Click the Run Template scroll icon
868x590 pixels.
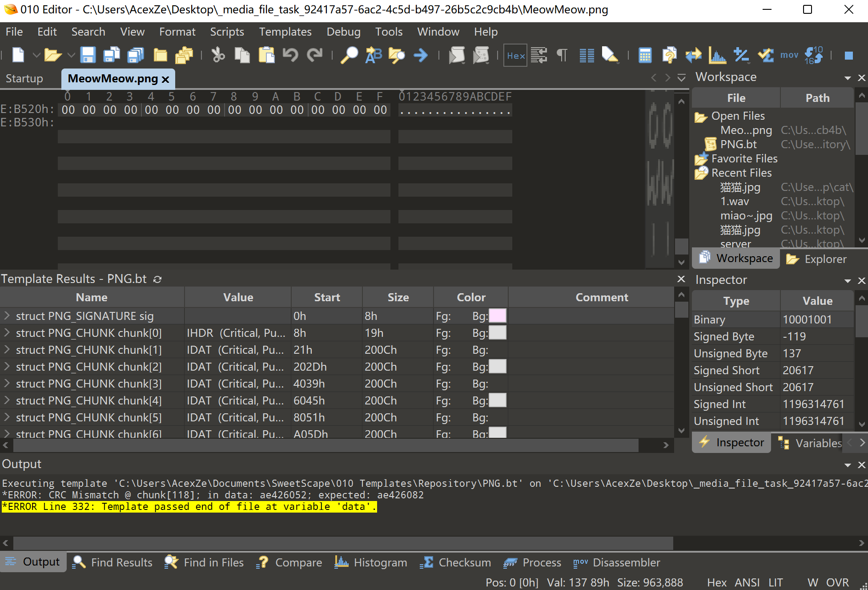(x=481, y=55)
